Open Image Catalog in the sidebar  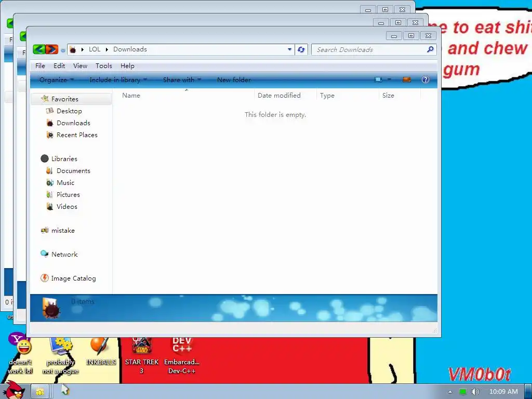tap(73, 278)
